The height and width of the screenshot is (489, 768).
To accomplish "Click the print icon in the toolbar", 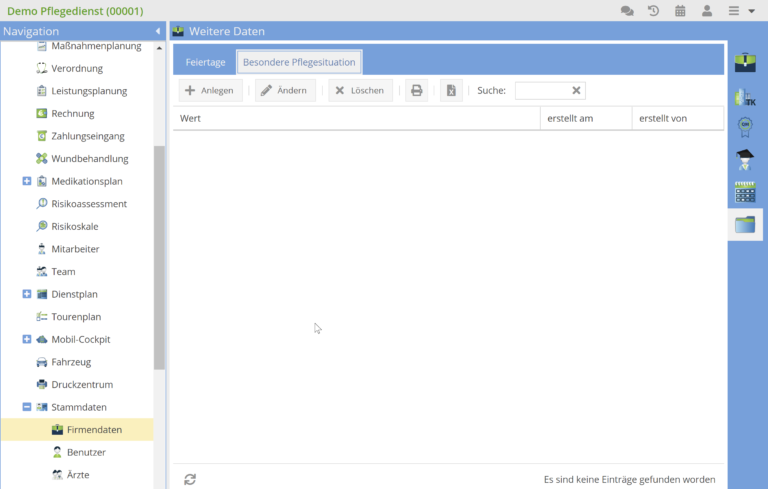I will tap(417, 91).
